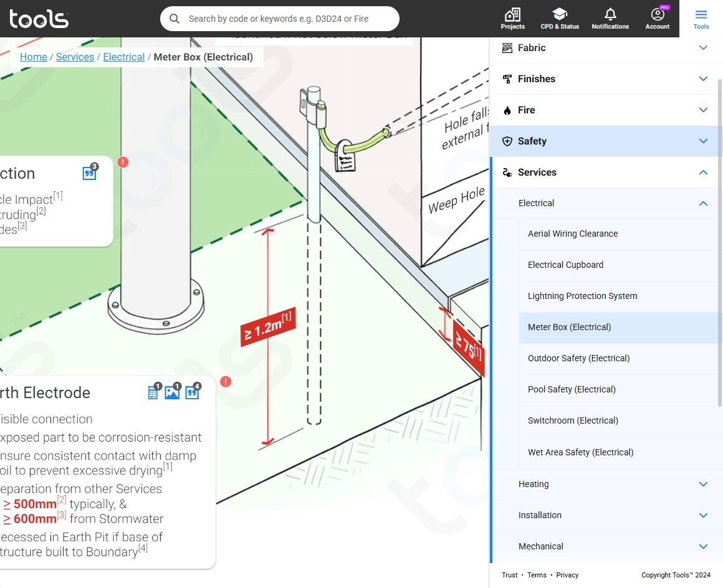Click the sidebar vertical scrollbar

720,243
